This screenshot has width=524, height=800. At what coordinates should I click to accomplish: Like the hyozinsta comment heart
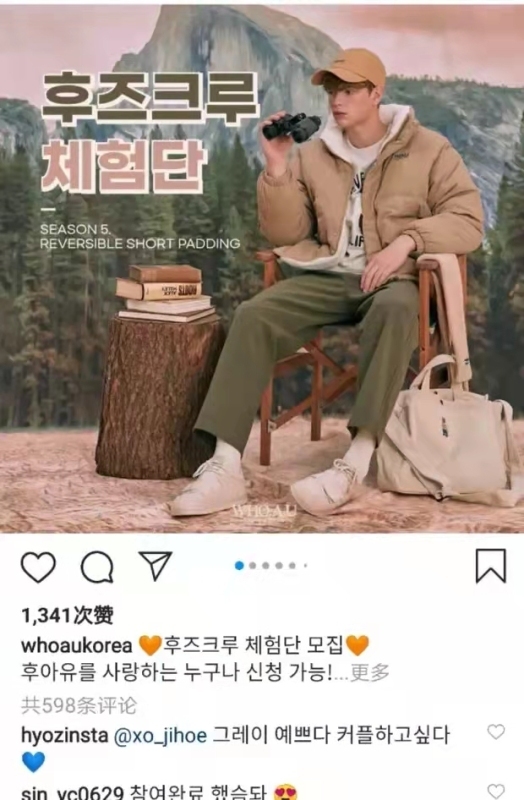coord(496,732)
